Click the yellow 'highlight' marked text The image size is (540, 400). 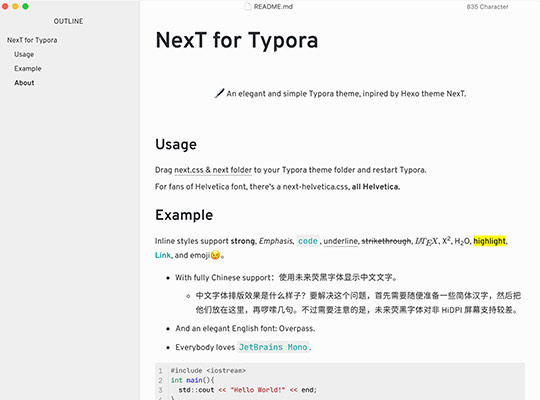point(489,241)
